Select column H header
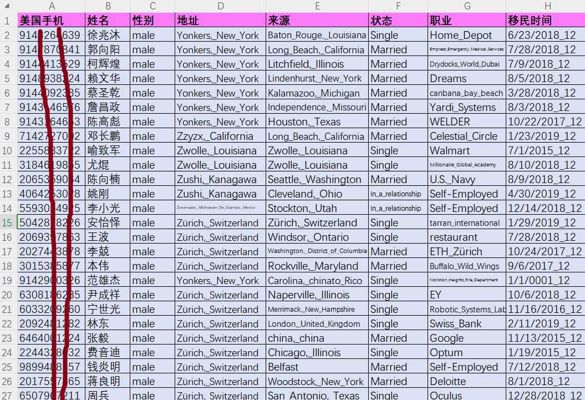The height and width of the screenshot is (400, 585). (545, 6)
